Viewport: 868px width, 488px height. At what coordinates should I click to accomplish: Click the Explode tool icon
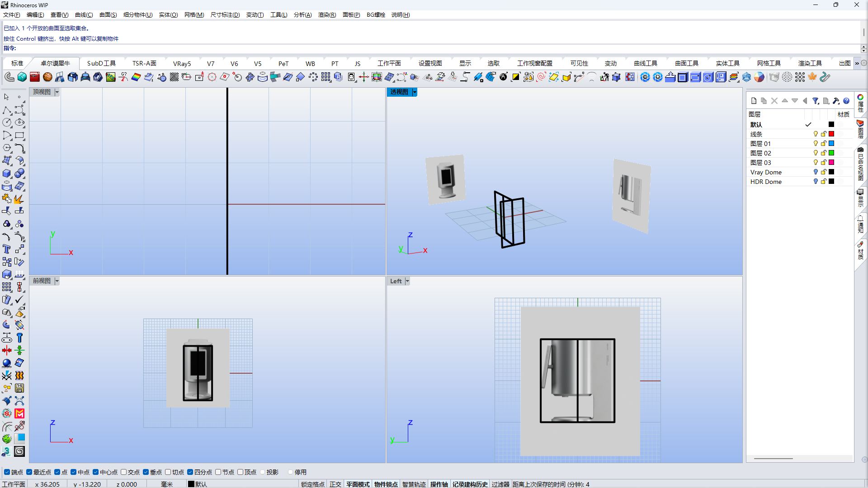pos(18,199)
